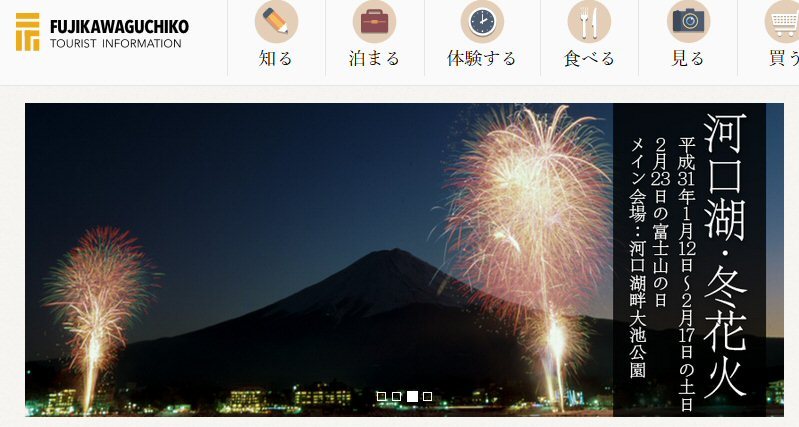Open the 河口湖・冬花火 banner caption
The image size is (799, 427).
coord(689,258)
